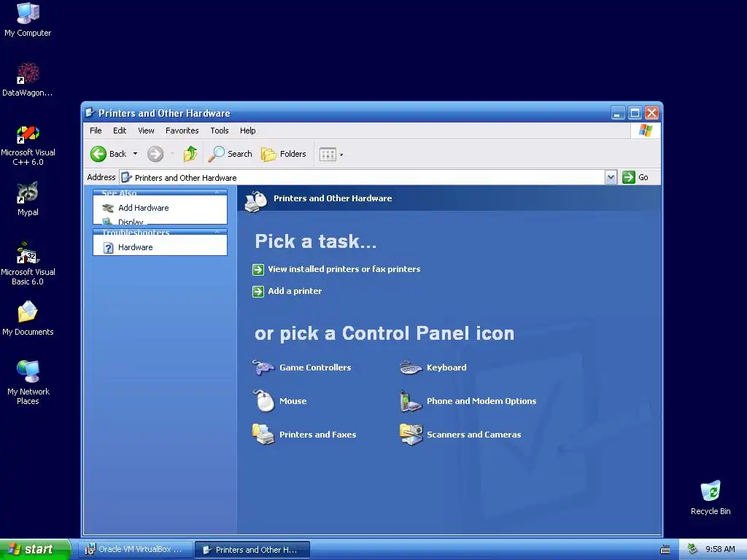Switch to Oracle VM VirtualBox taskbar button
747x560 pixels.
click(x=135, y=550)
